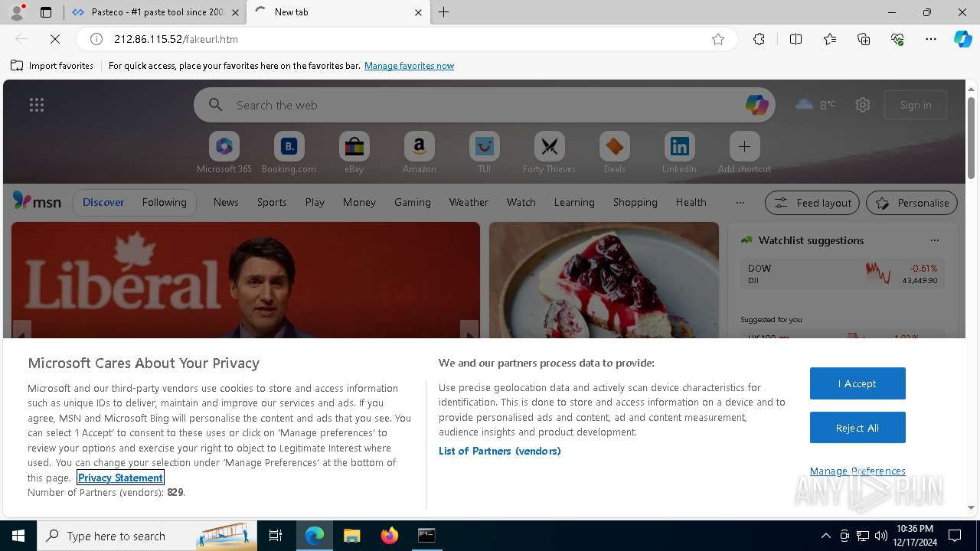Open the eBay shortcut
The height and width of the screenshot is (551, 980).
354,152
